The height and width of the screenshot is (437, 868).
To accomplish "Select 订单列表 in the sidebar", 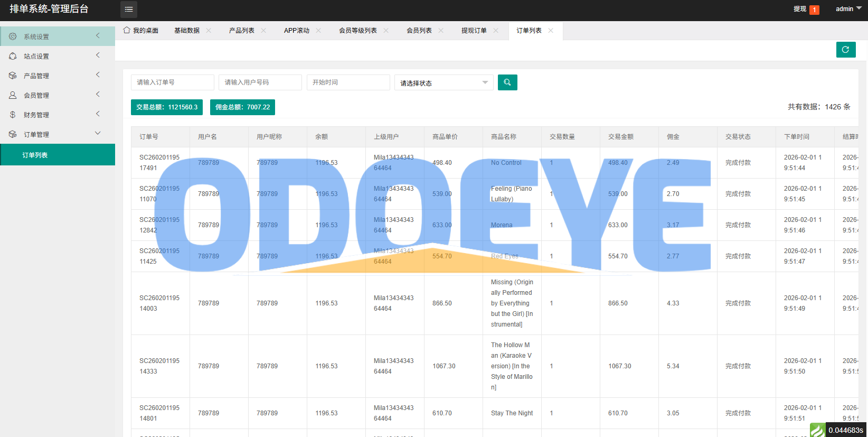I will click(x=35, y=155).
